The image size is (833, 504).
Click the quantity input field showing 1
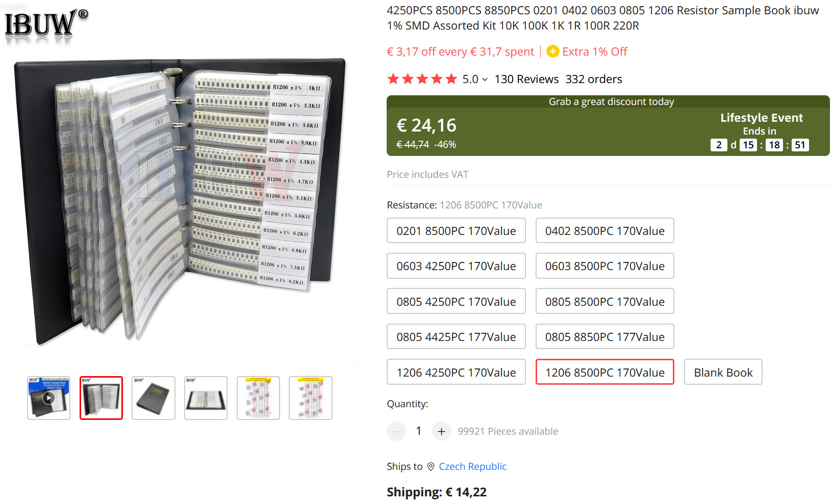pos(419,431)
